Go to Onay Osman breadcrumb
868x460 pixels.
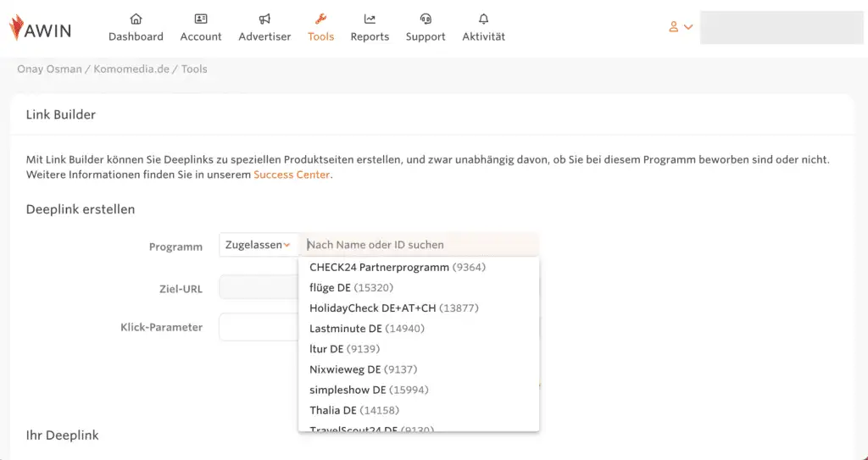pyautogui.click(x=49, y=69)
